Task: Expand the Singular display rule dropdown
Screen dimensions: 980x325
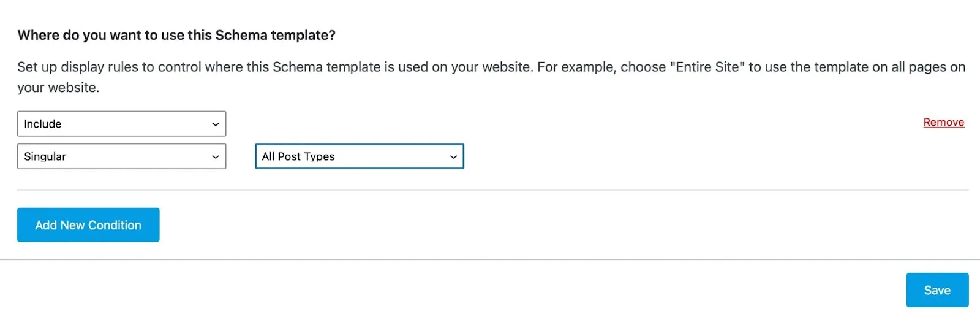Action: pyautogui.click(x=121, y=156)
